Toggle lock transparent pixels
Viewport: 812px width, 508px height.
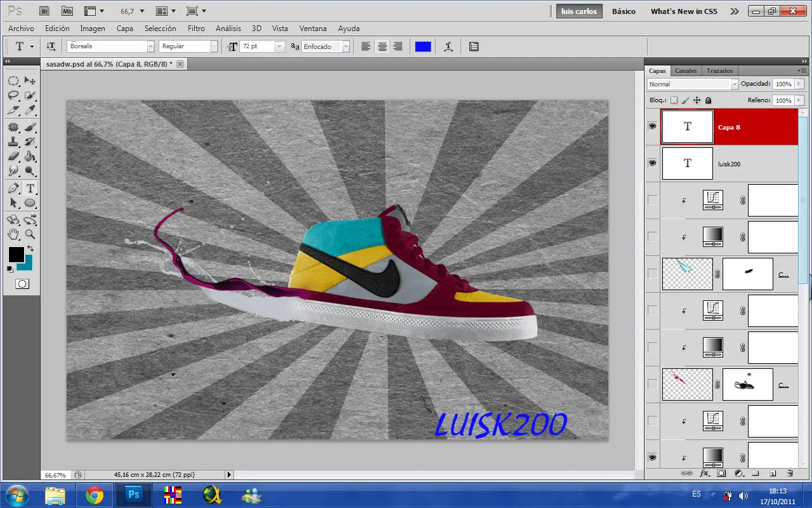pos(674,100)
